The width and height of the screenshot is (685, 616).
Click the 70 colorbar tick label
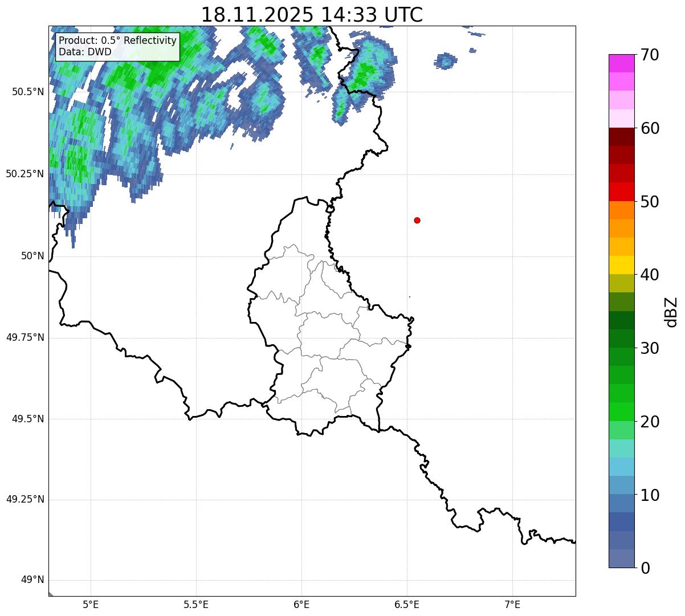649,55
